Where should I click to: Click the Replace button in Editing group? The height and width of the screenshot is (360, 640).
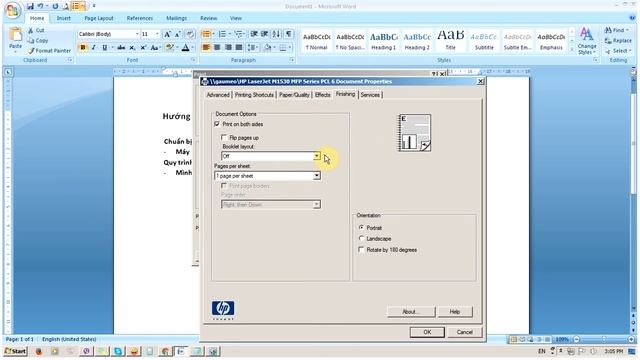coord(618,40)
